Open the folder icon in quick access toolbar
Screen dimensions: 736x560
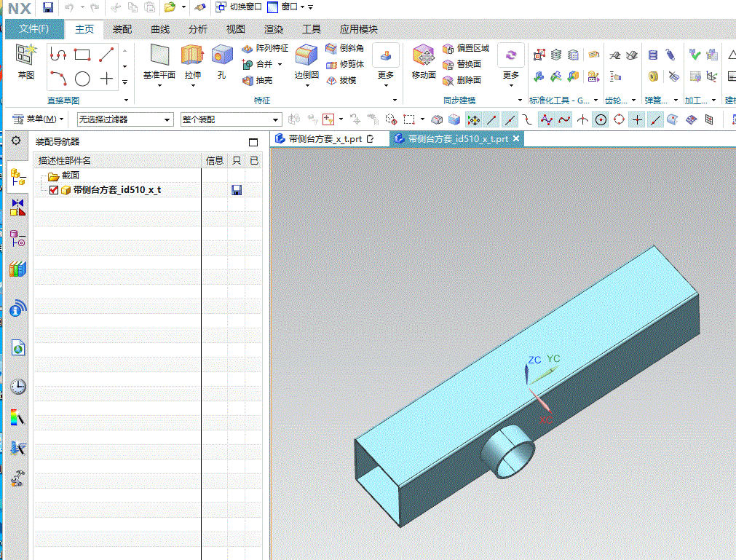170,7
